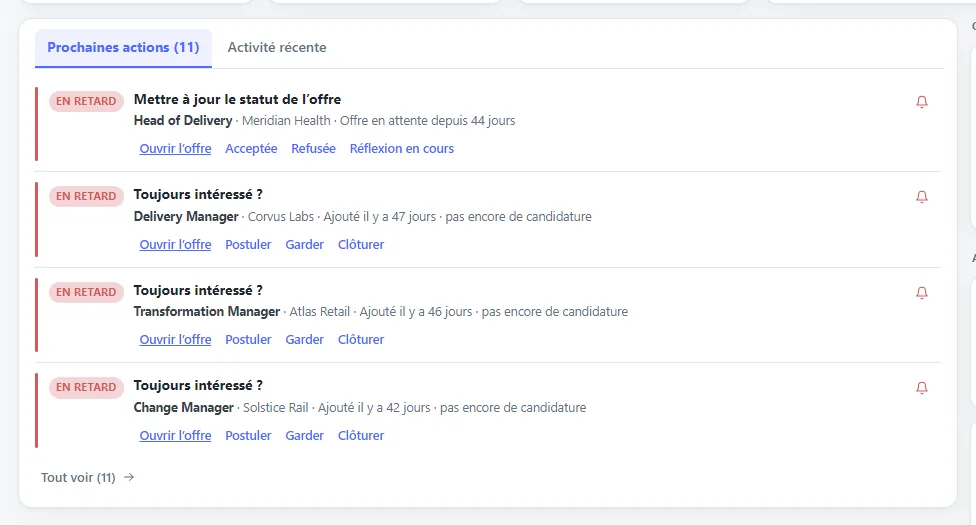Click the arrow icon next to Tout voir
This screenshot has height=525, width=976.
[129, 477]
